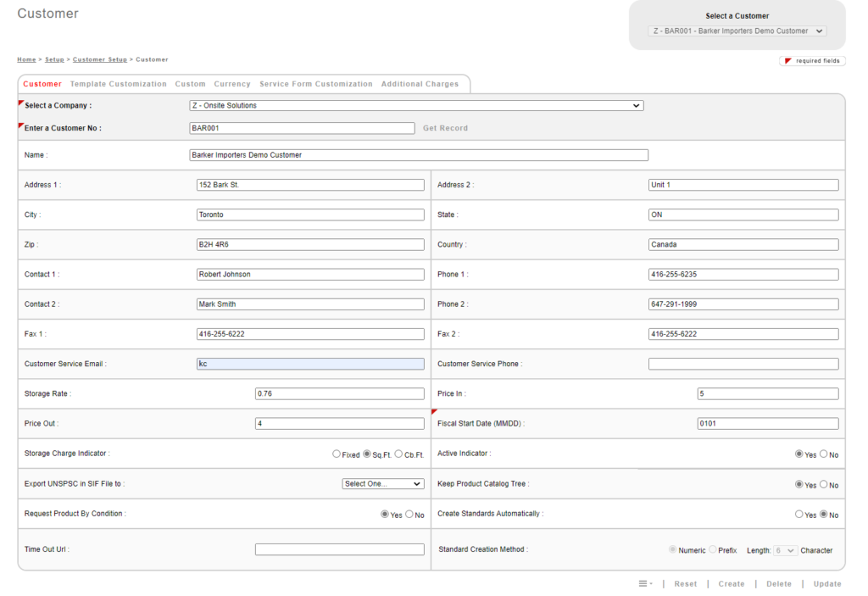Click the Get Record button
868x596 pixels.
[x=446, y=128]
